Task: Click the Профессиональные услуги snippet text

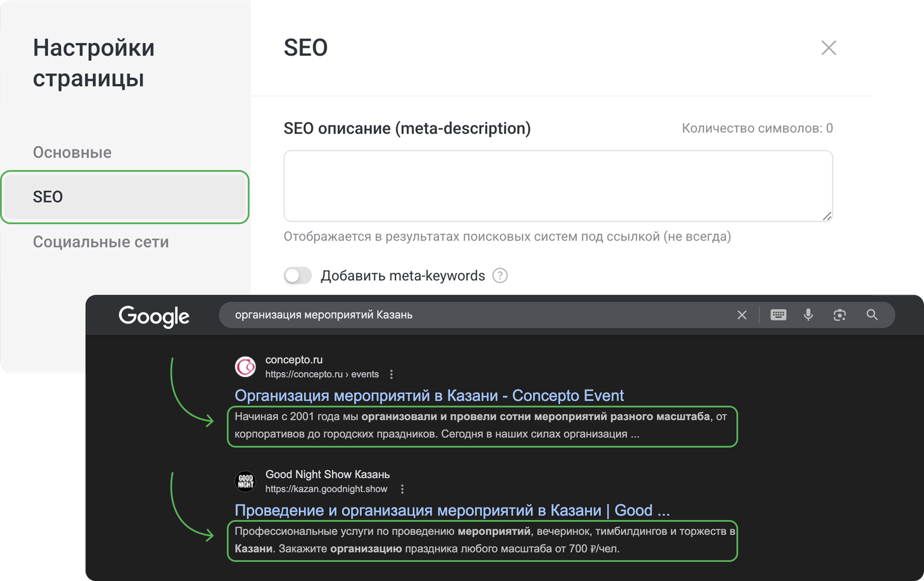Action: 485,540
